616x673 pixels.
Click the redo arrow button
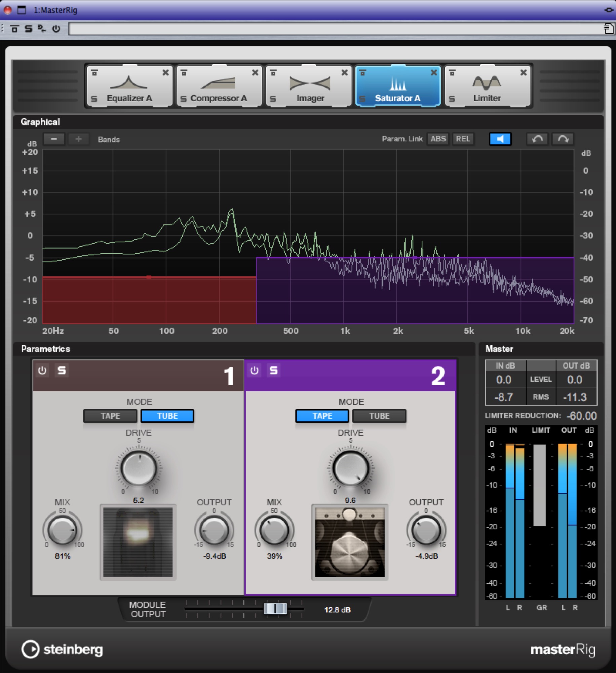click(x=563, y=139)
